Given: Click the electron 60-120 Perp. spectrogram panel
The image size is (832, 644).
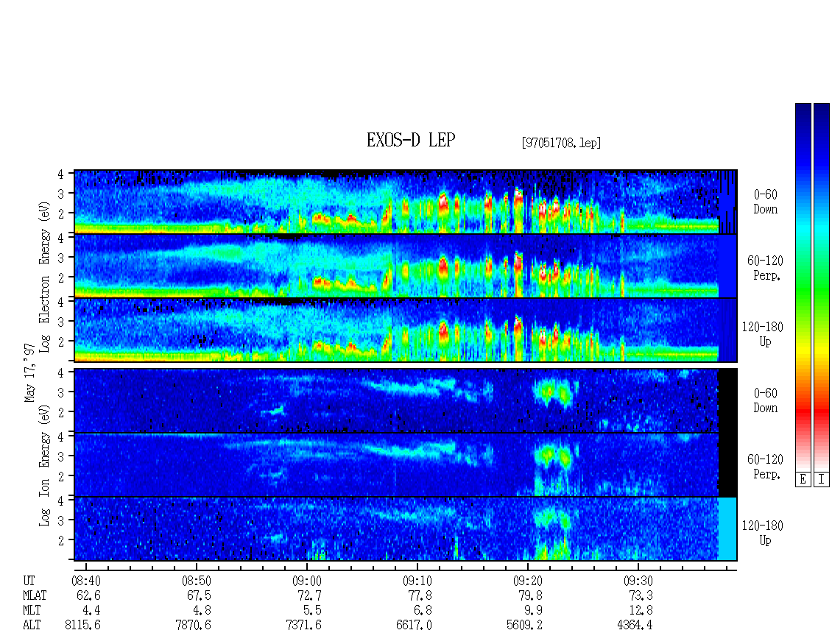Looking at the screenshot, I should click(x=406, y=266).
